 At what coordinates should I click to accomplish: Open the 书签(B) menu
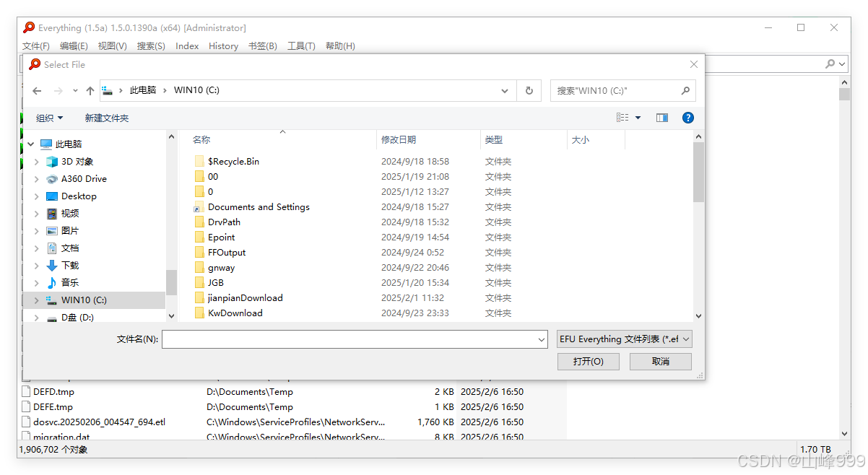point(263,46)
